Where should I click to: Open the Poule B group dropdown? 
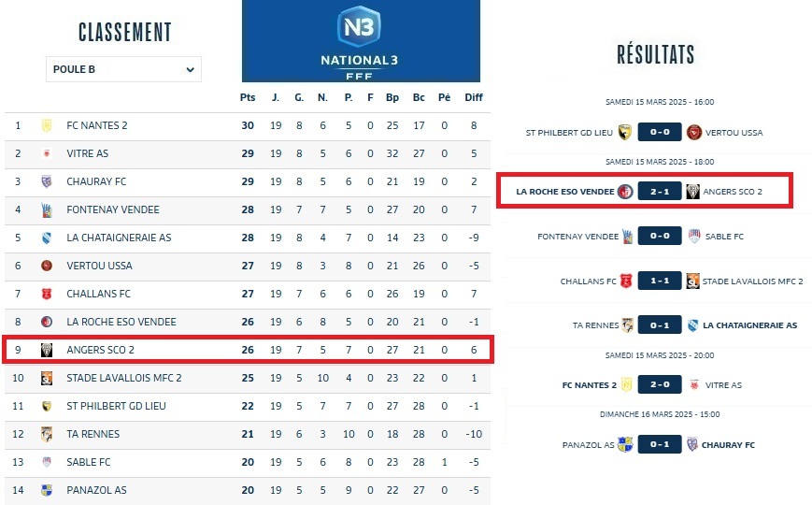[123, 69]
